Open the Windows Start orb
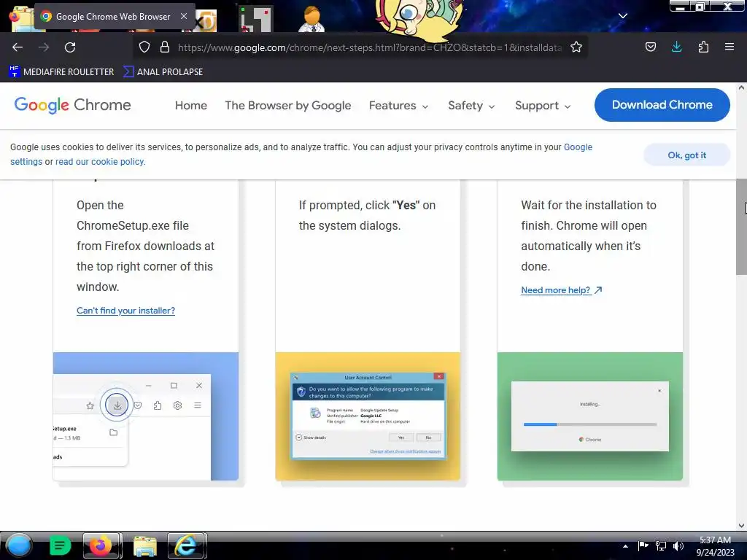This screenshot has height=560, width=747. (19, 545)
